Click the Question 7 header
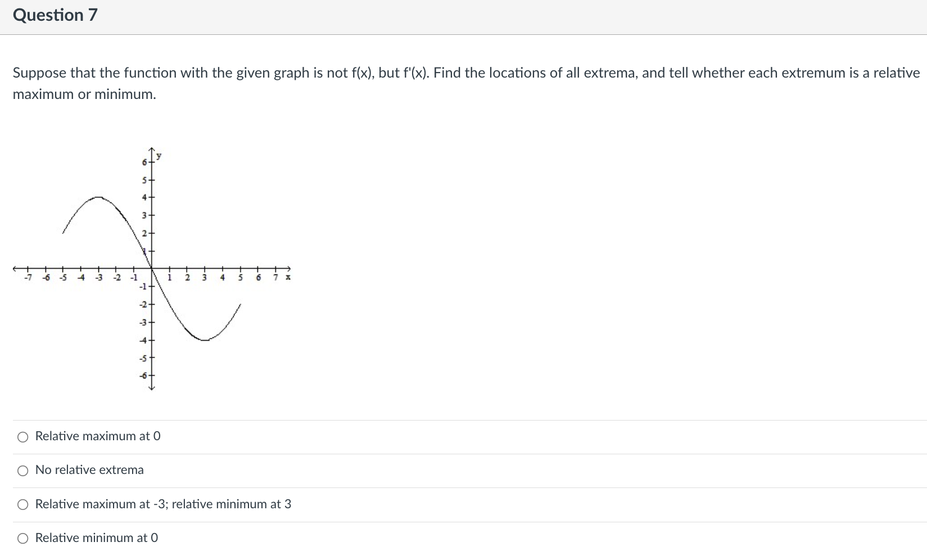Image resolution: width=927 pixels, height=560 pixels. tap(55, 15)
